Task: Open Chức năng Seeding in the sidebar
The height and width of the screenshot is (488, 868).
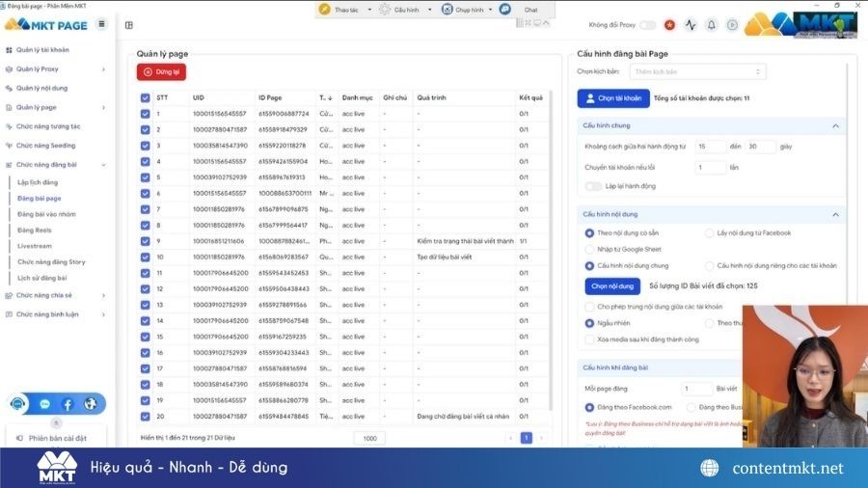Action: (x=45, y=146)
